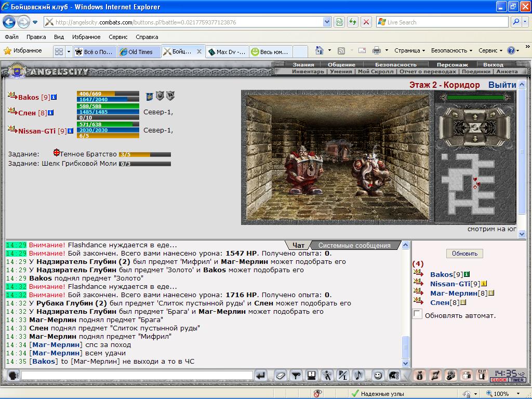Click the speaking head icon left of chat input
The height and width of the screenshot is (399, 532).
(x=14, y=376)
